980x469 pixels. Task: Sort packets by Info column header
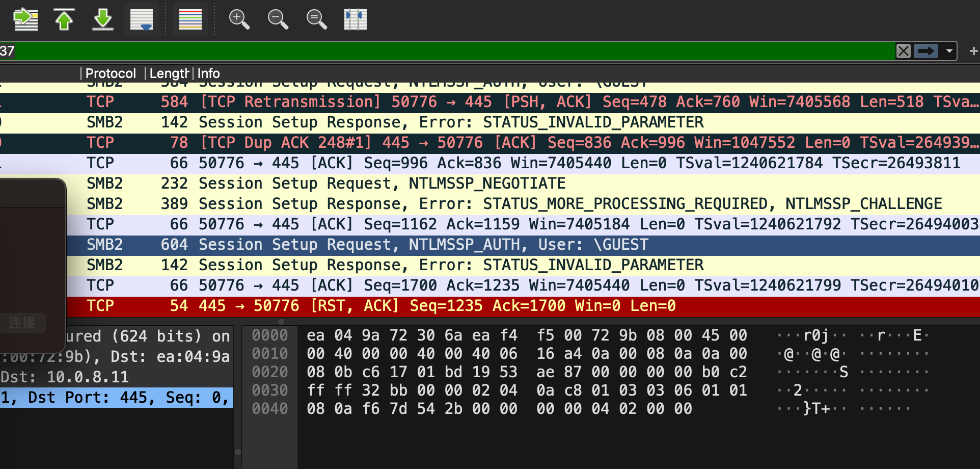tap(208, 73)
